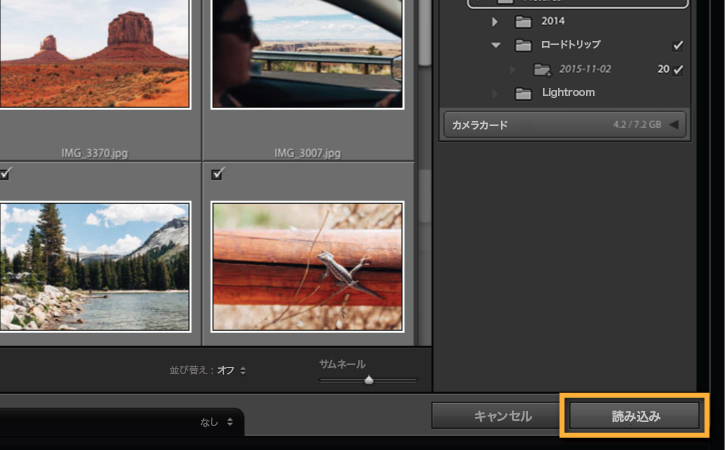Uncheck the ロードトリップ folder checkbox
Screen dimensions: 725x450
678,45
